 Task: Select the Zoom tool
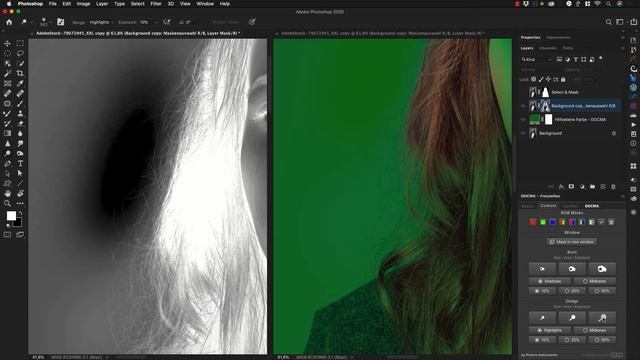[7, 203]
